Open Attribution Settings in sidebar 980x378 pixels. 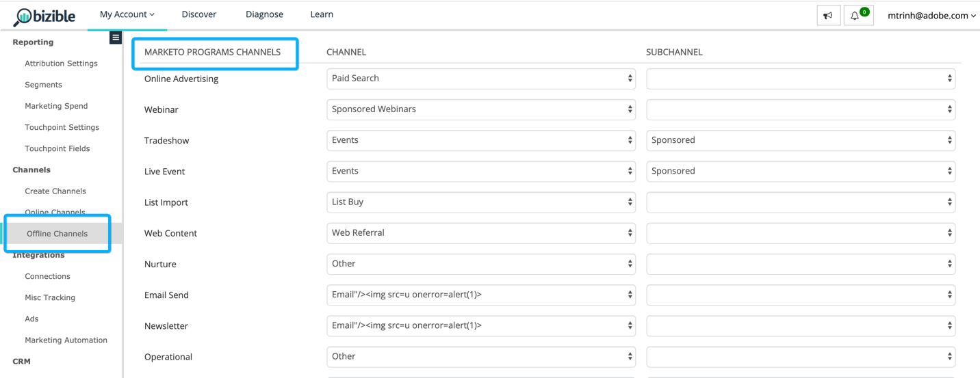click(61, 64)
